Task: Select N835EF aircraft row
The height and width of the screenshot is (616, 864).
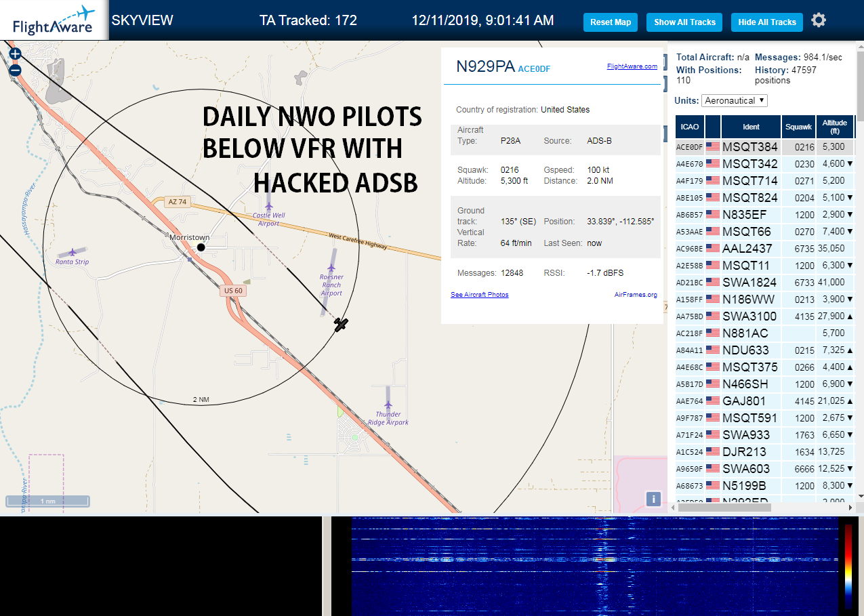Action: pyautogui.click(x=765, y=214)
